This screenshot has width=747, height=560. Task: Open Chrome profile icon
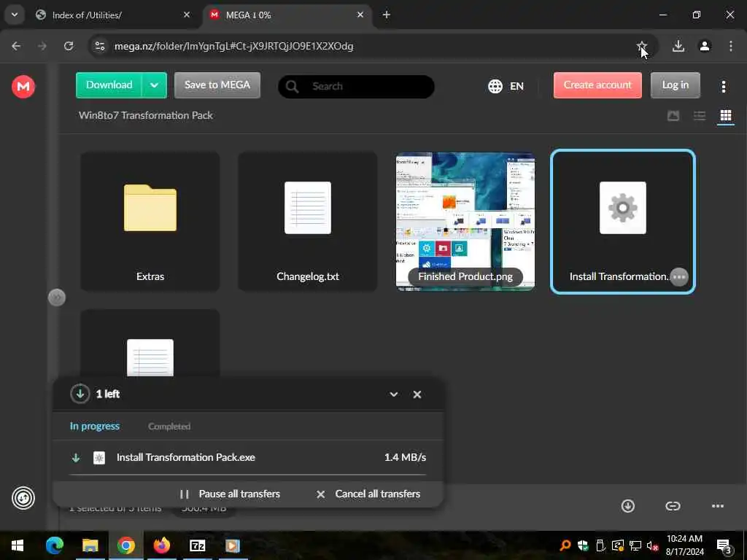(705, 46)
